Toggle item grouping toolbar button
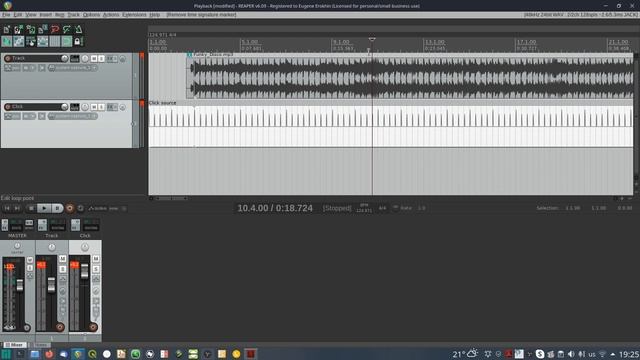The image size is (640, 360). click(x=19, y=41)
